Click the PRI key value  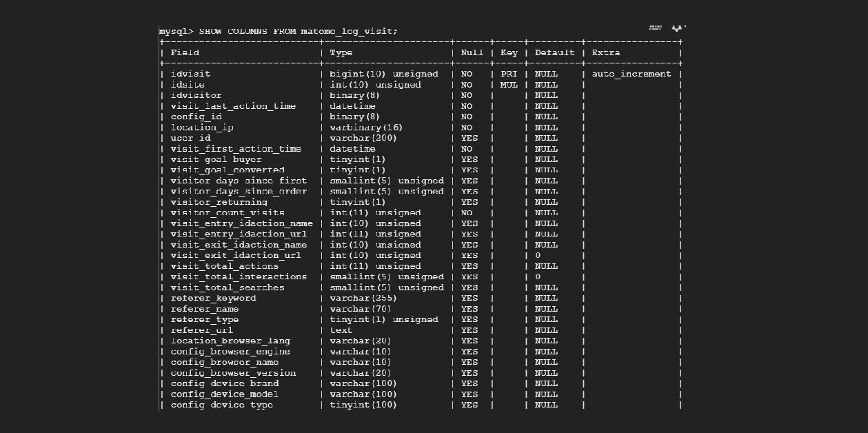click(509, 74)
